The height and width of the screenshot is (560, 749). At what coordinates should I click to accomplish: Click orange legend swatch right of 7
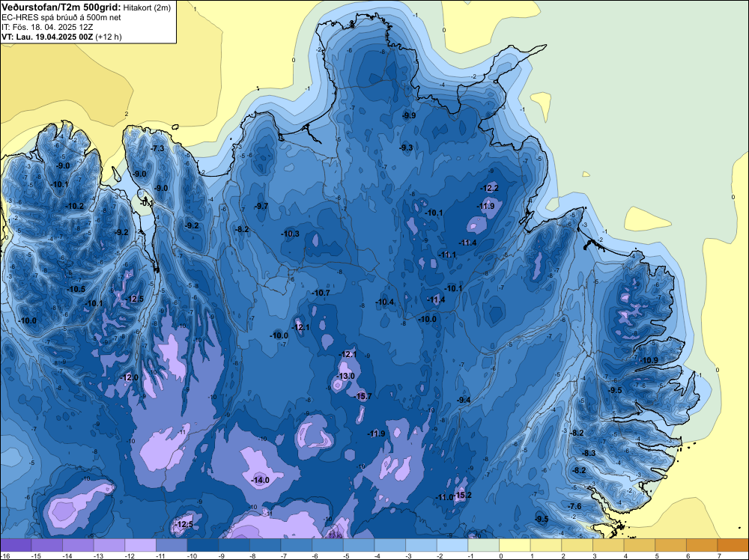pos(733,545)
